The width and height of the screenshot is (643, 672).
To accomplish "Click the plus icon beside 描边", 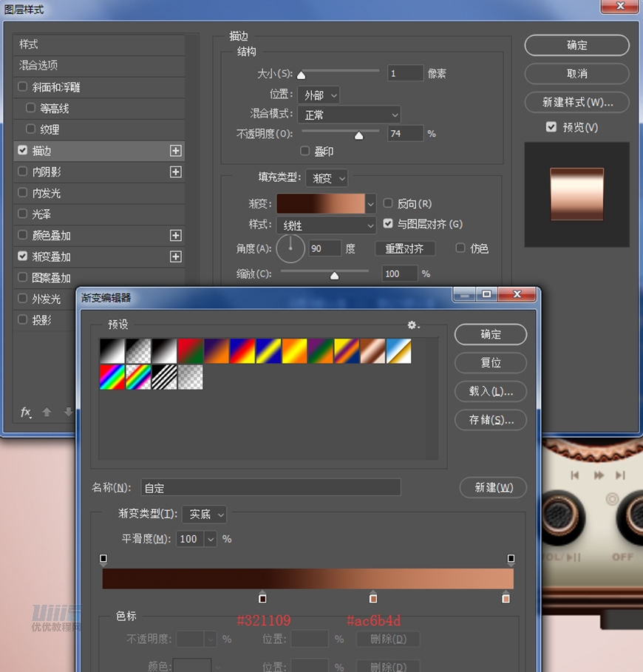I will [x=175, y=151].
